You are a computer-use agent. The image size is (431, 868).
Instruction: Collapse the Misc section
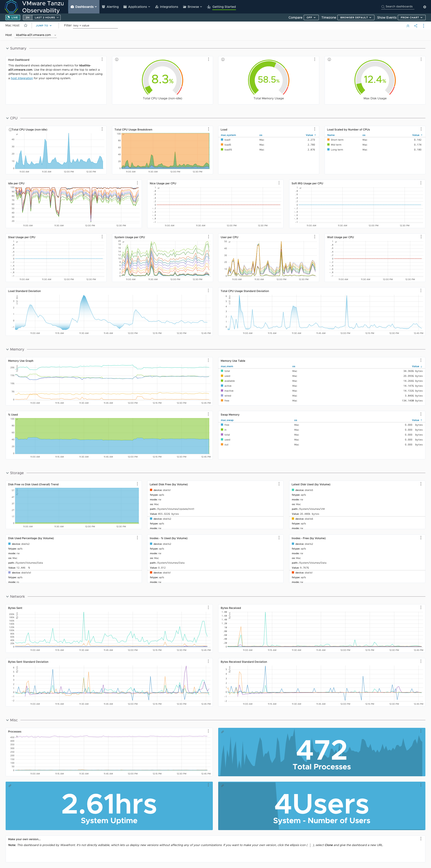7,720
